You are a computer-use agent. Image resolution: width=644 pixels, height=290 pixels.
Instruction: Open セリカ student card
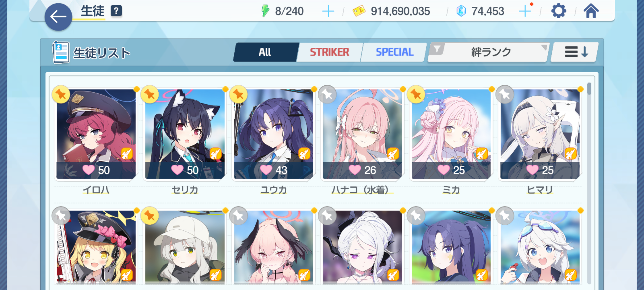click(x=185, y=134)
